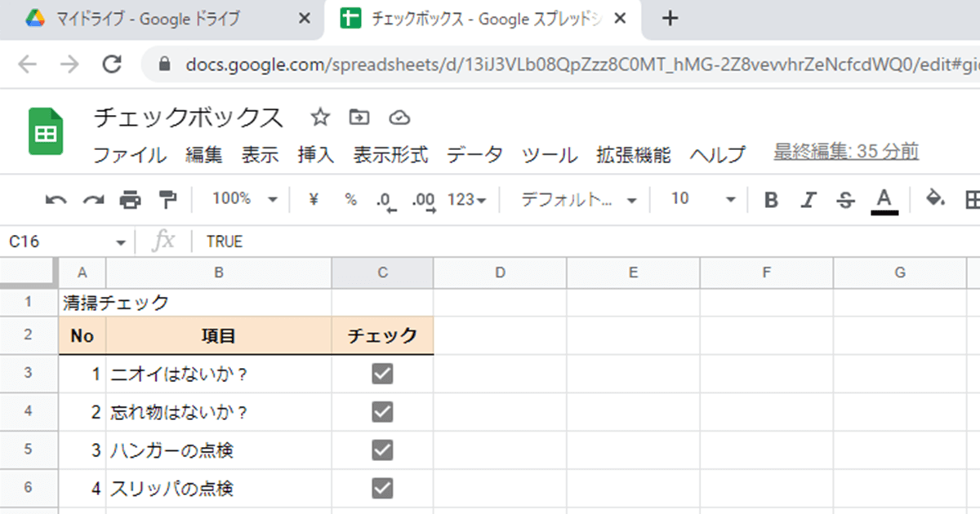
Task: Click the percent format icon
Action: coord(350,199)
